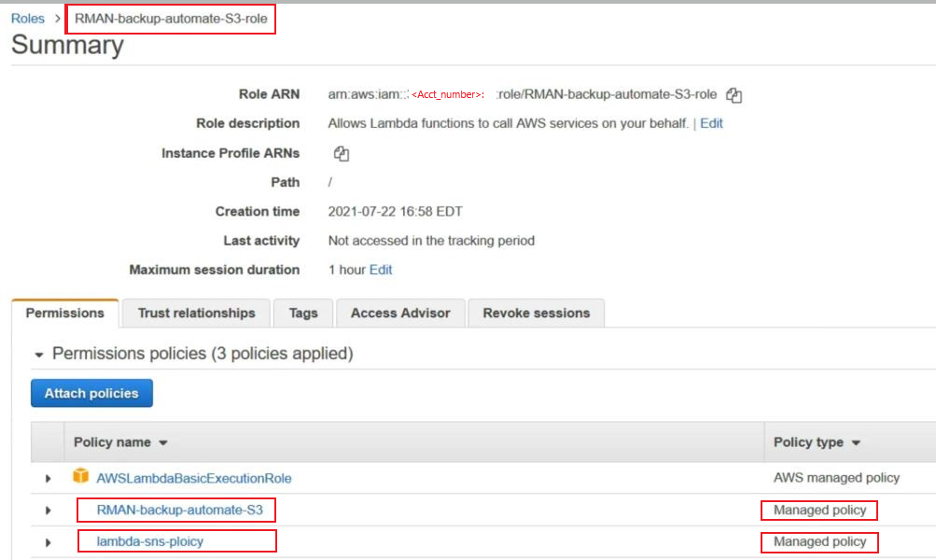Expand the AWSLambdaBasicExecutionRole policy row
The width and height of the screenshot is (936, 560).
point(49,478)
